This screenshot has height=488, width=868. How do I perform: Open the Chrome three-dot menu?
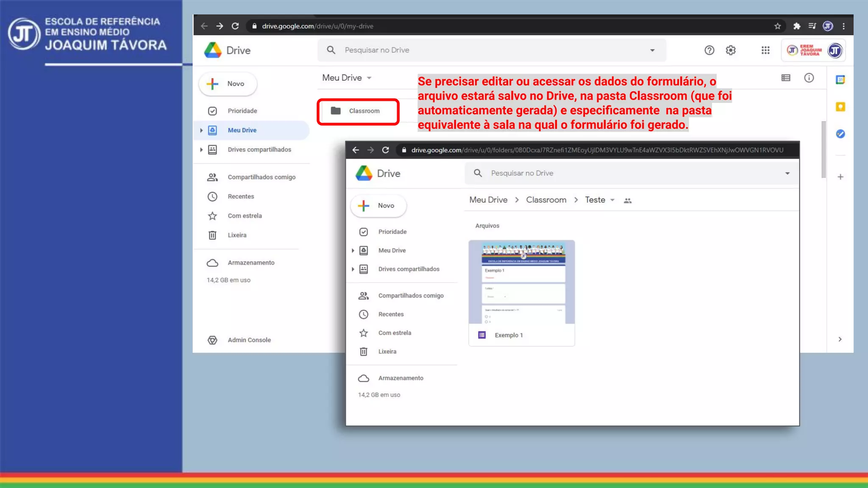(x=844, y=26)
